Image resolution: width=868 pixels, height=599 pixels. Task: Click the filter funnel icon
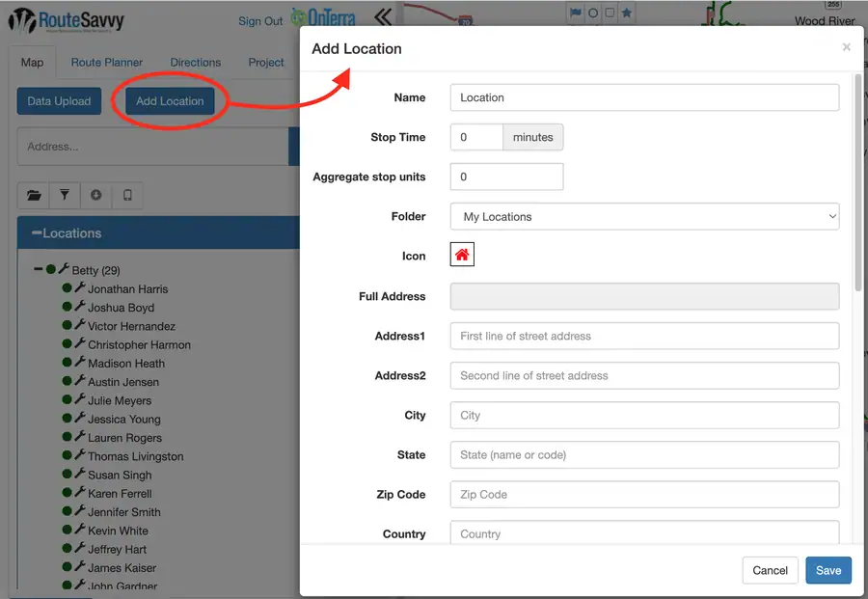point(65,195)
